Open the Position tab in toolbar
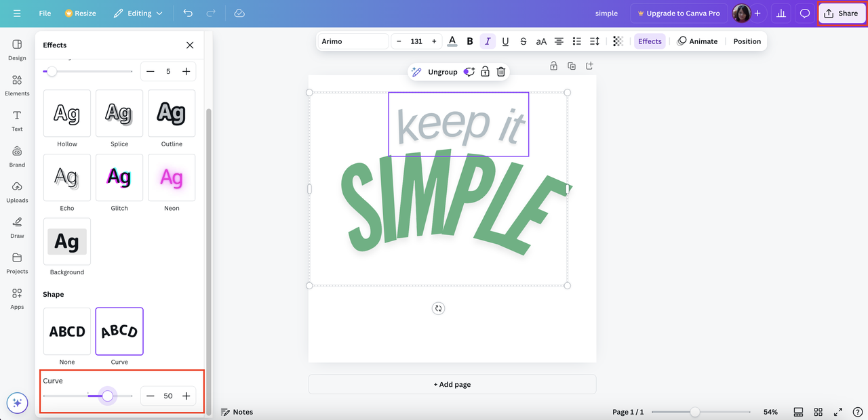 pyautogui.click(x=747, y=41)
